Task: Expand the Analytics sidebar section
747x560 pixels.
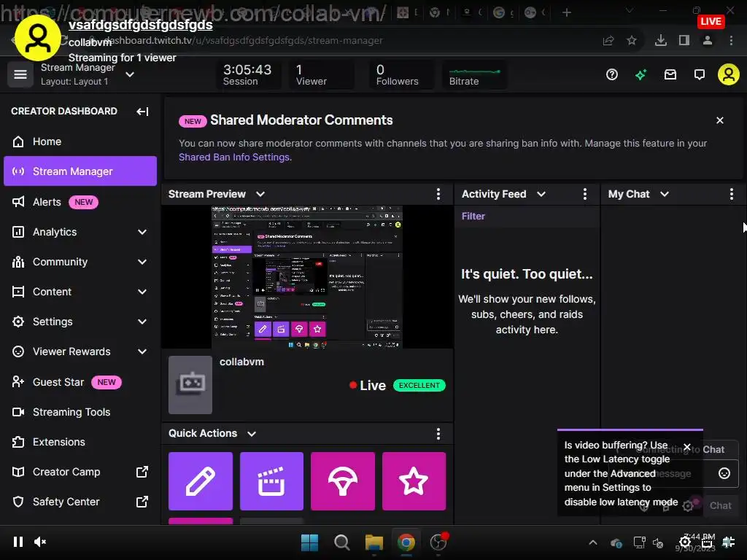Action: coord(142,232)
